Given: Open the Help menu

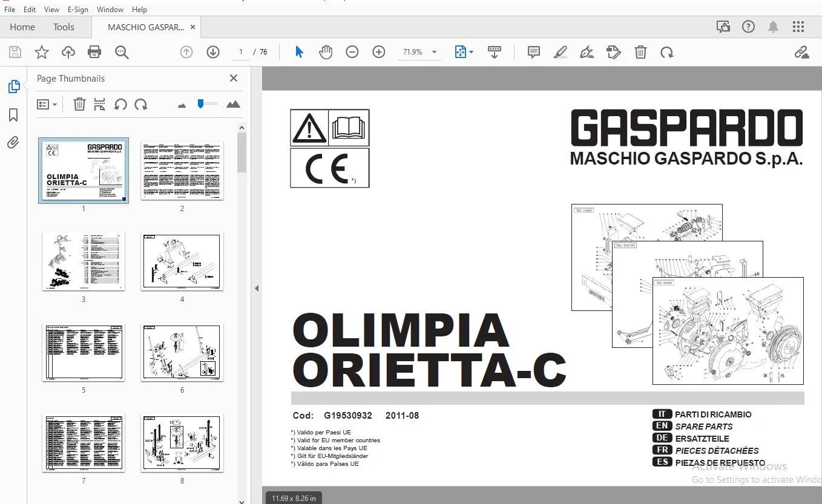Looking at the screenshot, I should [x=139, y=9].
